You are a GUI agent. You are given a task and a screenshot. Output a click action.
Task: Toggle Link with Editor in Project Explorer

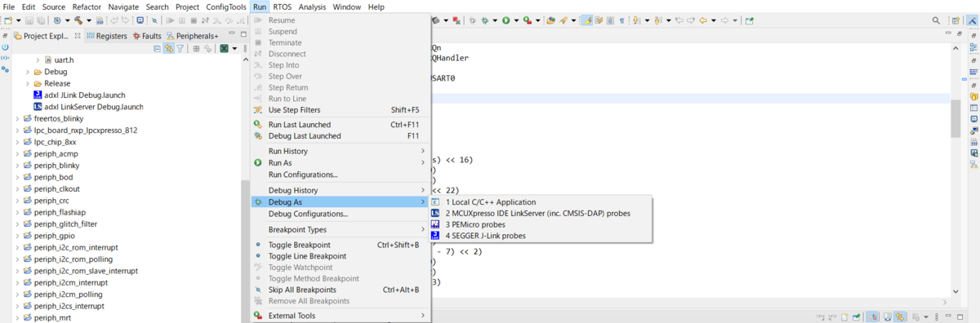pyautogui.click(x=169, y=49)
